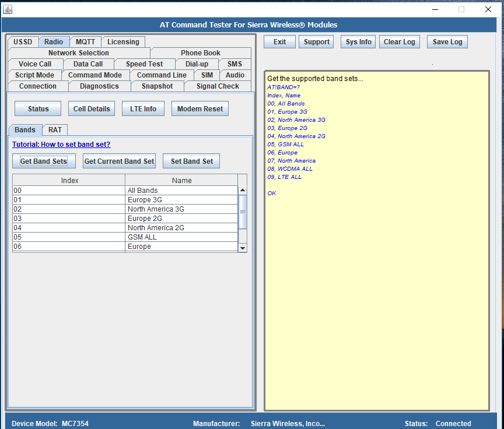The image size is (504, 429).
Task: Click the Java application icon in title bar
Action: pyautogui.click(x=8, y=9)
